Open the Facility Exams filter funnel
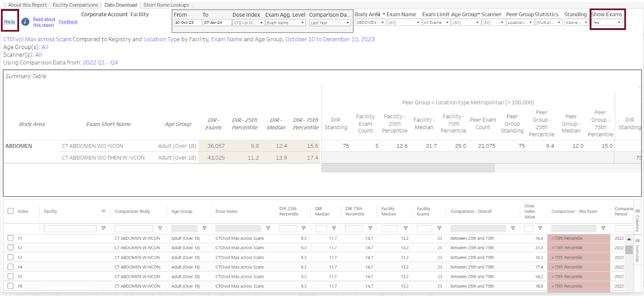Viewport: 644px width, 297px height. 439,228
